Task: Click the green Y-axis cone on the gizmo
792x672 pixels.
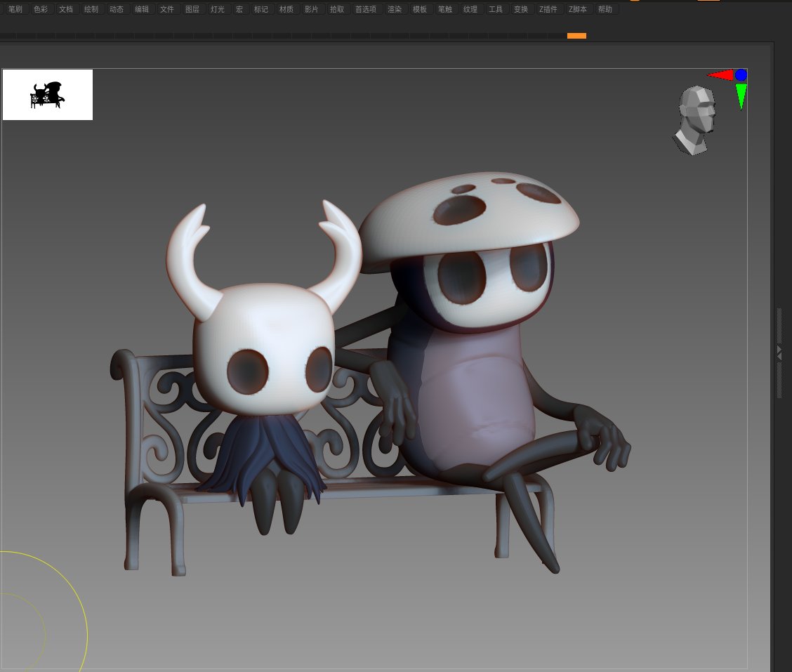Action: [741, 96]
